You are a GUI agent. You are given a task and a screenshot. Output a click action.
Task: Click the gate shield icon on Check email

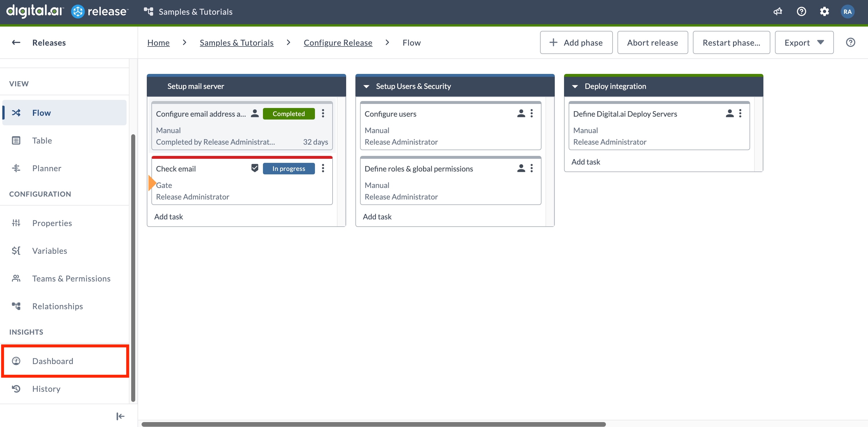255,168
